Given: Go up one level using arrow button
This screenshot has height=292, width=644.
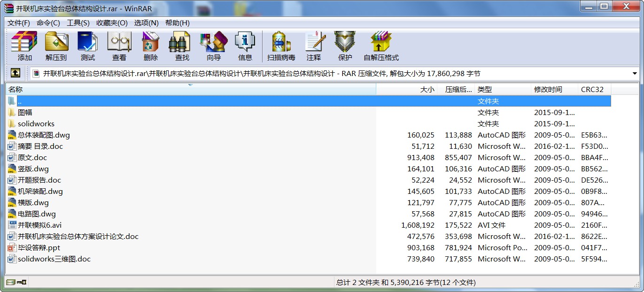Looking at the screenshot, I should [16, 73].
